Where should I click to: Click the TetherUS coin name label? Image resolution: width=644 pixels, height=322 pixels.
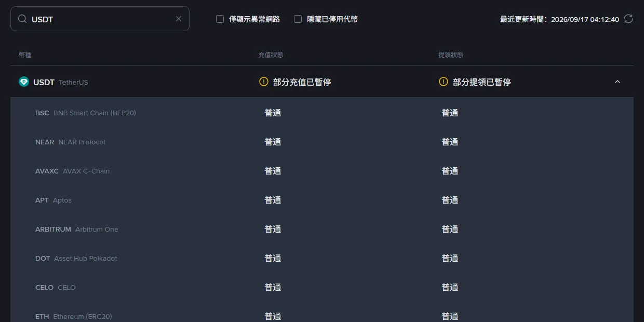(x=73, y=82)
